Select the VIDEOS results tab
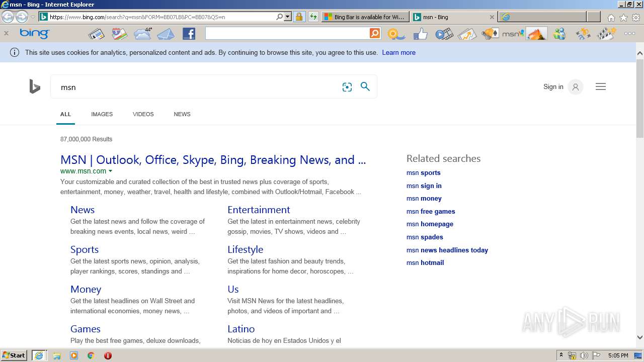 point(143,114)
